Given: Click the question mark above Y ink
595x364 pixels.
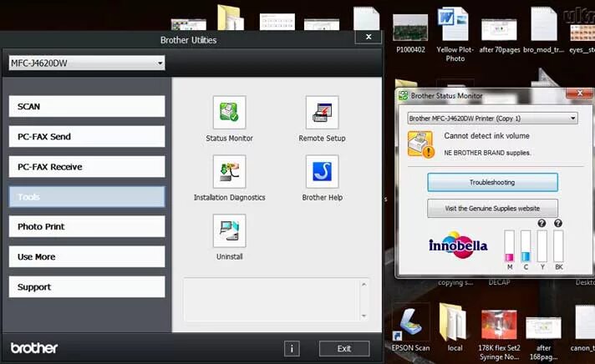Looking at the screenshot, I should point(542,224).
